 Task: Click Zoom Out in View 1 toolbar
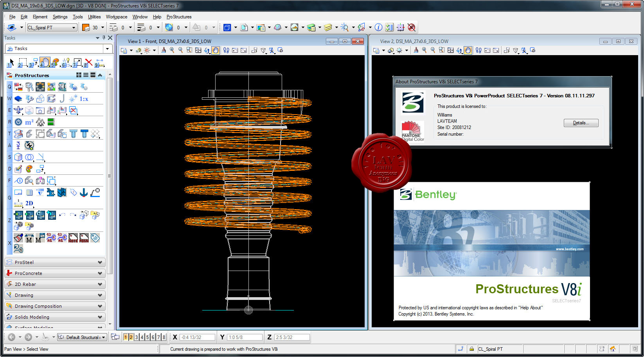[181, 50]
